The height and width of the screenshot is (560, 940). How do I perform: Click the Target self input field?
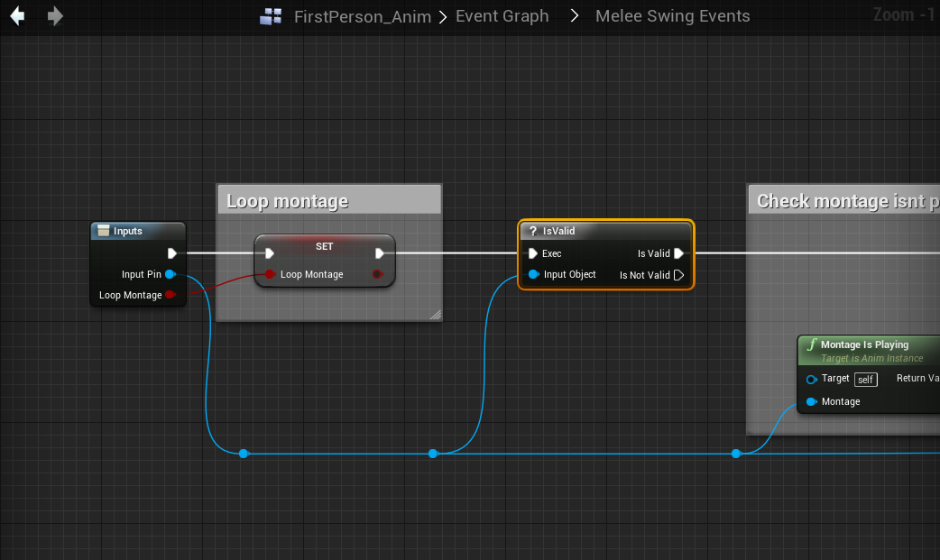pyautogui.click(x=866, y=379)
